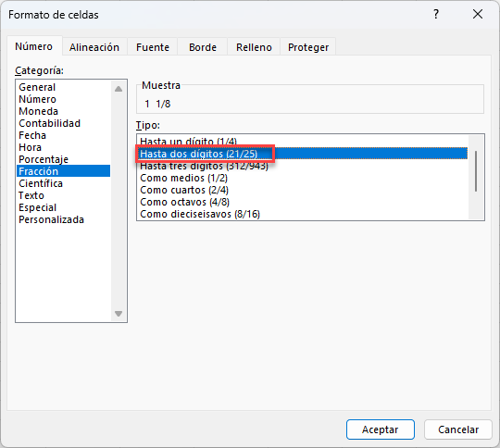Open the Help question mark in title bar
Image resolution: width=500 pixels, height=448 pixels.
tap(436, 14)
